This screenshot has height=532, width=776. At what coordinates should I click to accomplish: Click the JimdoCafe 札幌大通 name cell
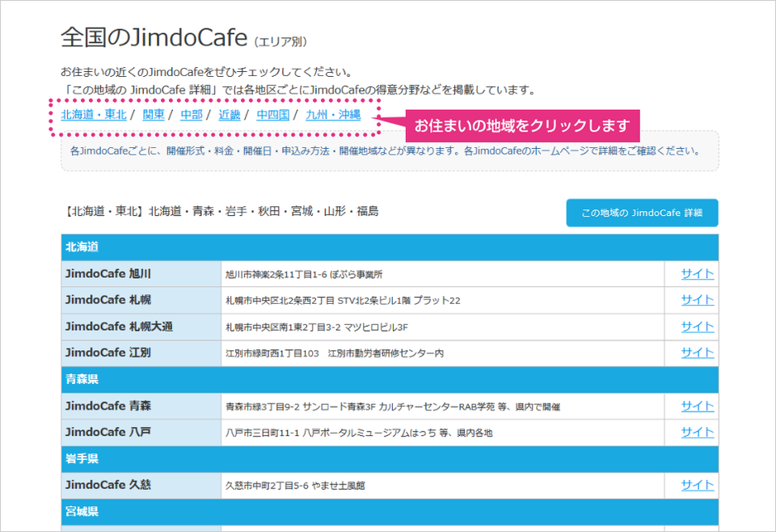coord(141,327)
